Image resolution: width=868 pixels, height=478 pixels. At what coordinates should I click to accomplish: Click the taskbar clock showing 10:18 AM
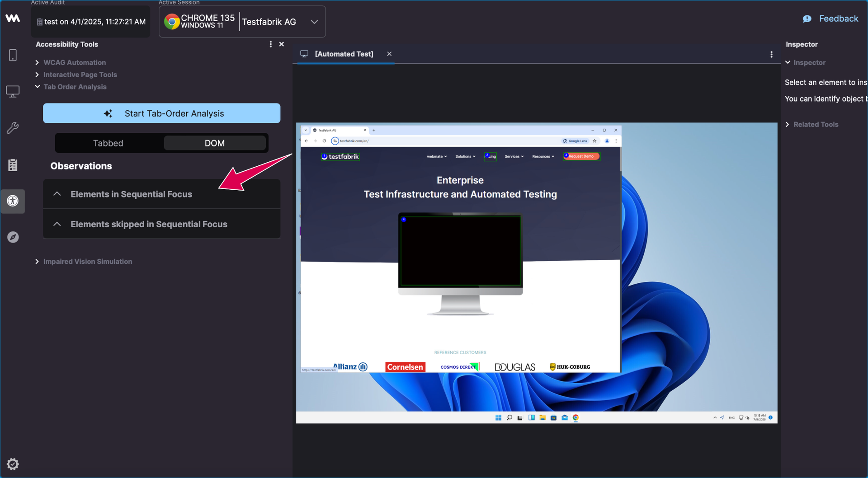click(x=759, y=417)
